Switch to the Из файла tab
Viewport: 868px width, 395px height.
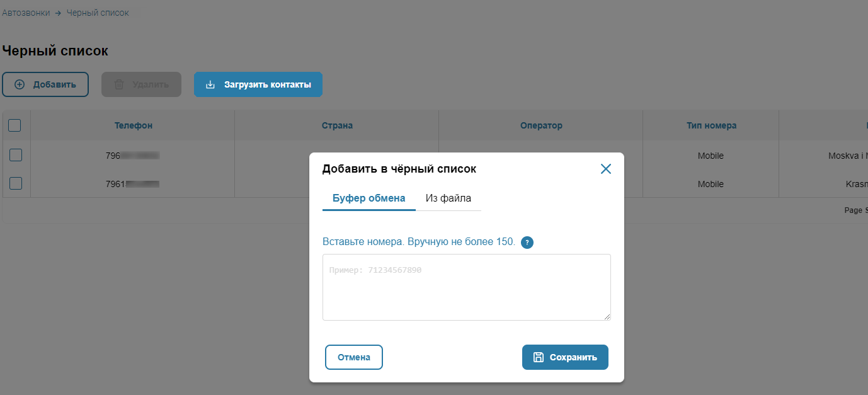[448, 198]
